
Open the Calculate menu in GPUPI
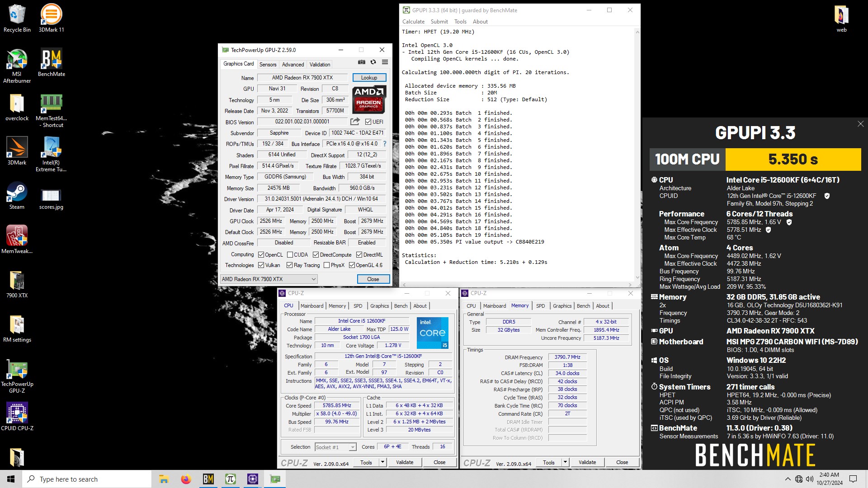[413, 22]
